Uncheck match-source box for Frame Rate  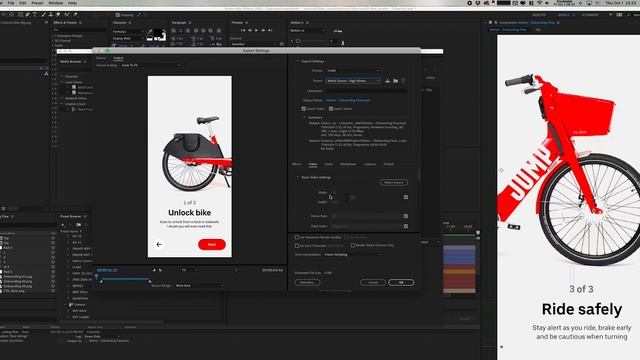(x=406, y=216)
